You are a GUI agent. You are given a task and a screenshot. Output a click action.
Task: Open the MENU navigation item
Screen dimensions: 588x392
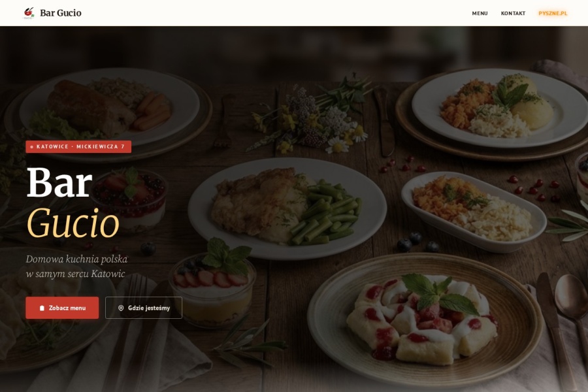[480, 13]
